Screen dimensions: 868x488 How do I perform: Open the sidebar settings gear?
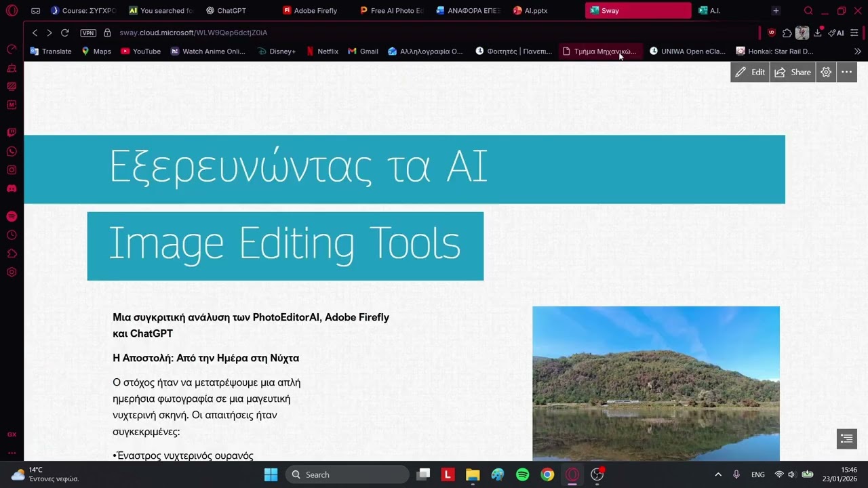click(x=12, y=272)
